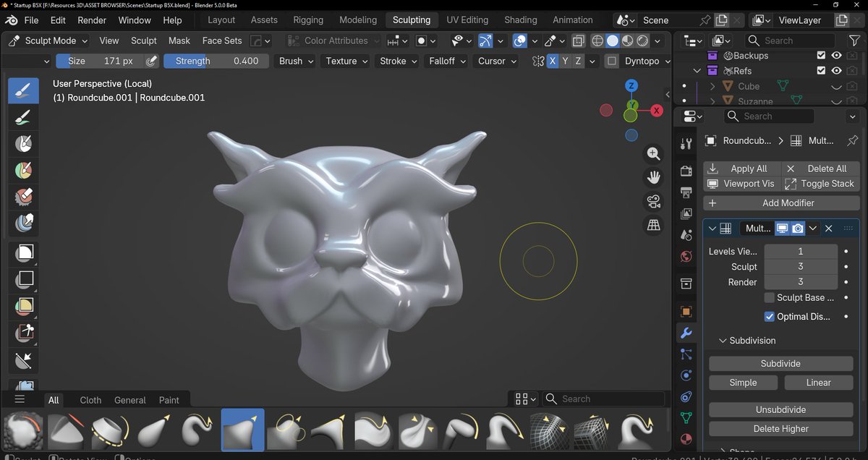Toggle Z axis symmetry
This screenshot has width=868, height=460.
578,61
